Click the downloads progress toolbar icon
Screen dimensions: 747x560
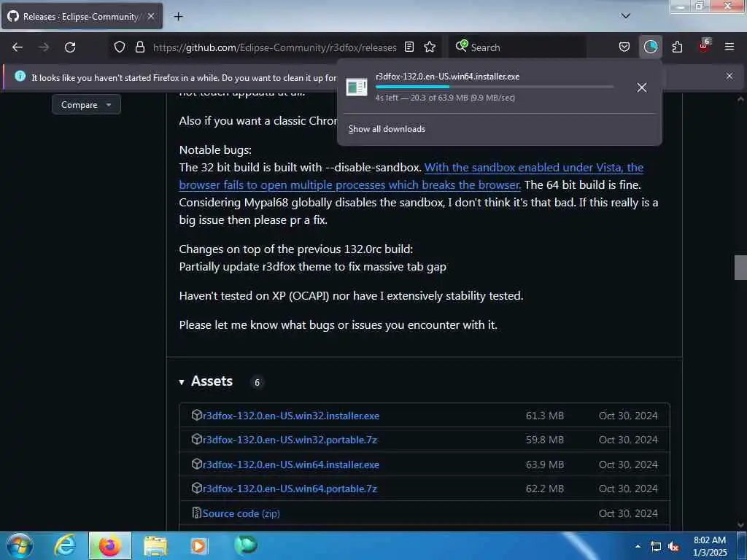[x=650, y=47]
